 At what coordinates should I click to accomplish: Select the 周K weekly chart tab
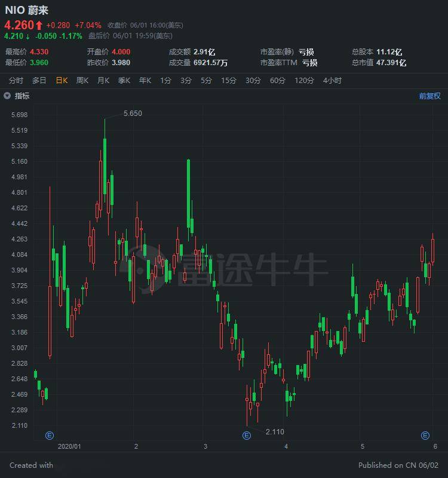click(82, 81)
